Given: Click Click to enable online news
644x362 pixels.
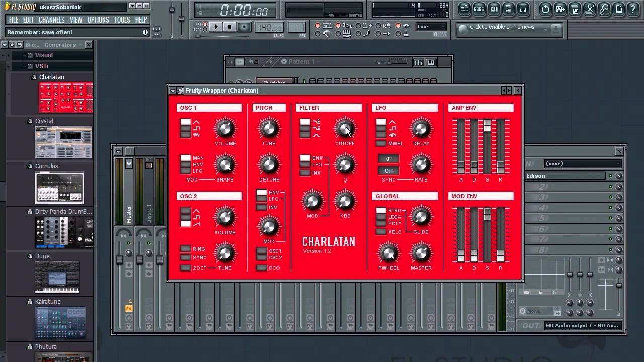Looking at the screenshot, I should pos(502,27).
